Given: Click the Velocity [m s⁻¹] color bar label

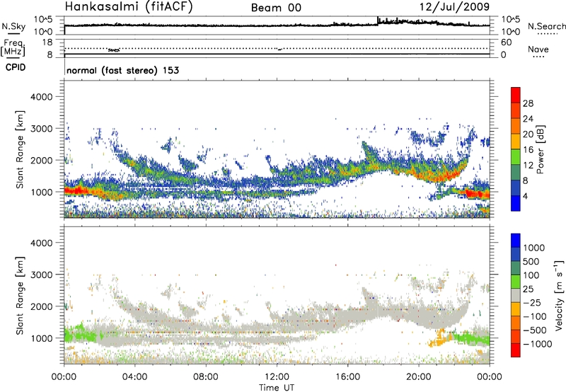Looking at the screenshot, I should [559, 295].
